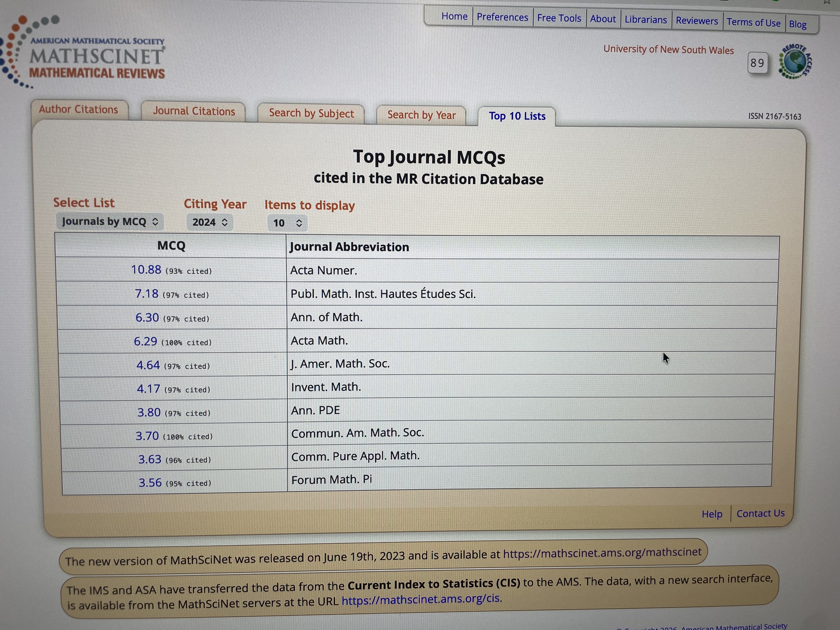Go to Home in the top menu

coord(454,16)
